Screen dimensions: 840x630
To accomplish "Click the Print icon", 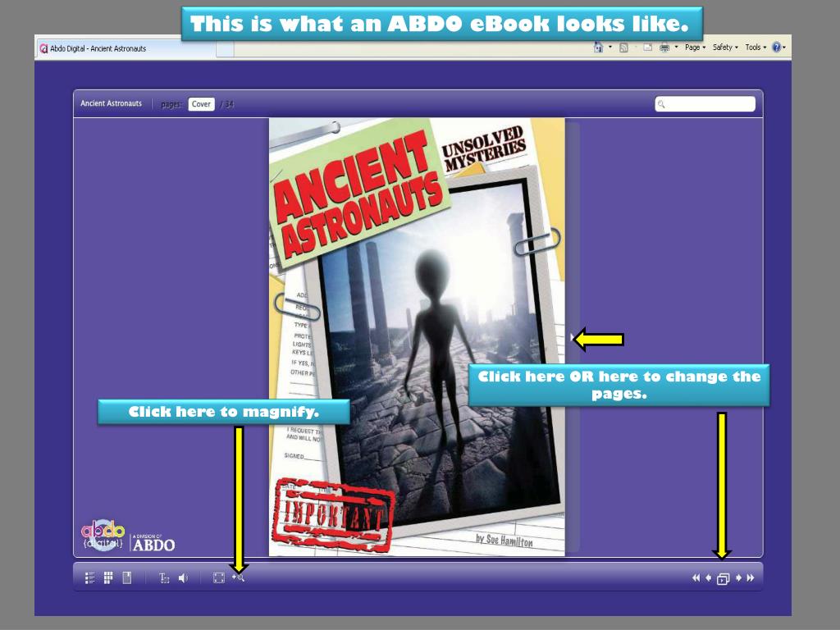I will (x=664, y=48).
